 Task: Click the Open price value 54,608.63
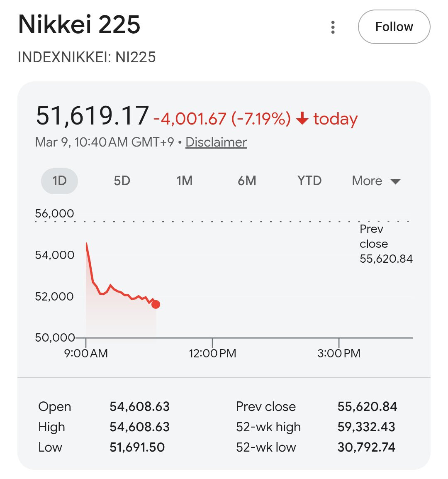pyautogui.click(x=139, y=406)
